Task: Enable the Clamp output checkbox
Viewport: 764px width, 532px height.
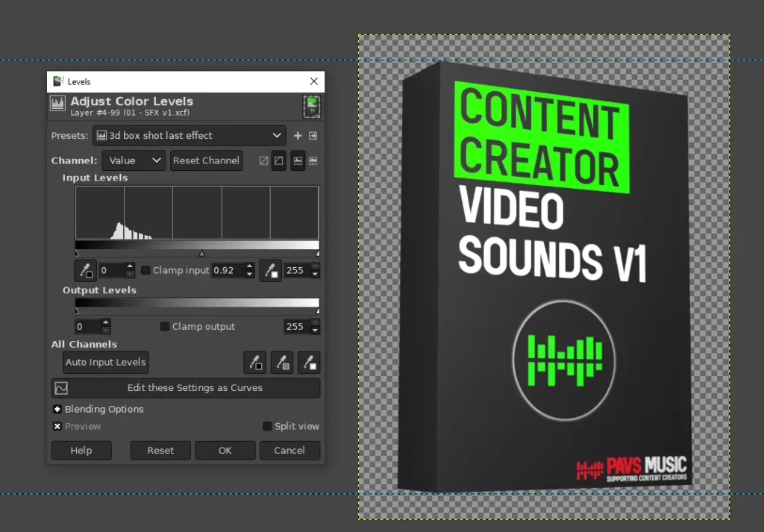Action: tap(165, 326)
